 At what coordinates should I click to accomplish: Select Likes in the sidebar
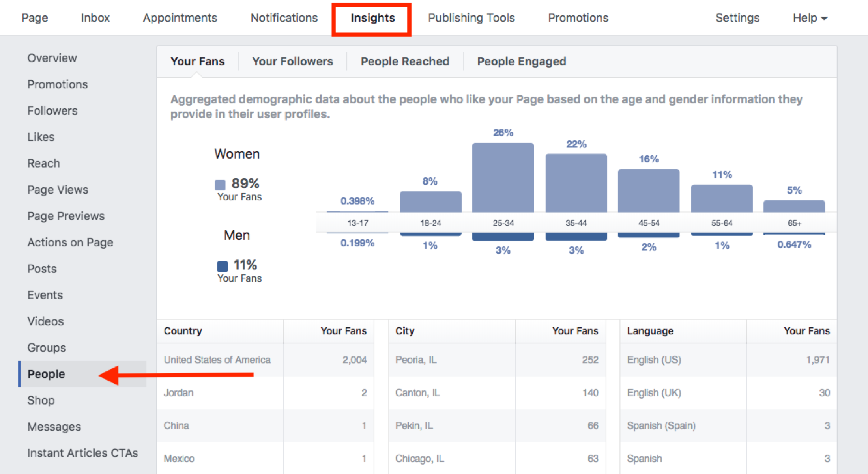pos(41,137)
